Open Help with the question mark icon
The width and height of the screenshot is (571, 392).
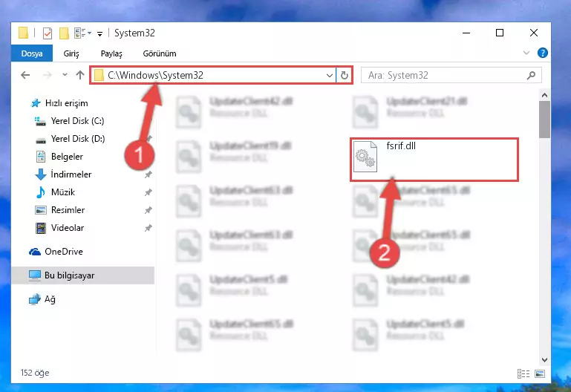pos(542,53)
